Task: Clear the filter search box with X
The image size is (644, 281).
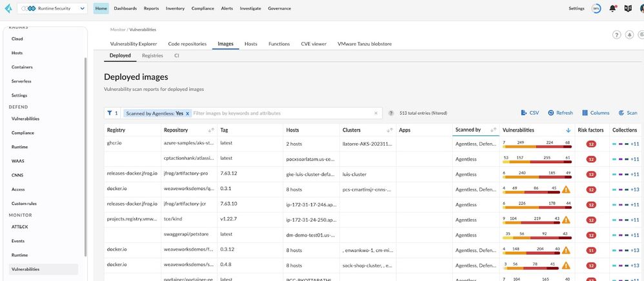Action: 376,113
